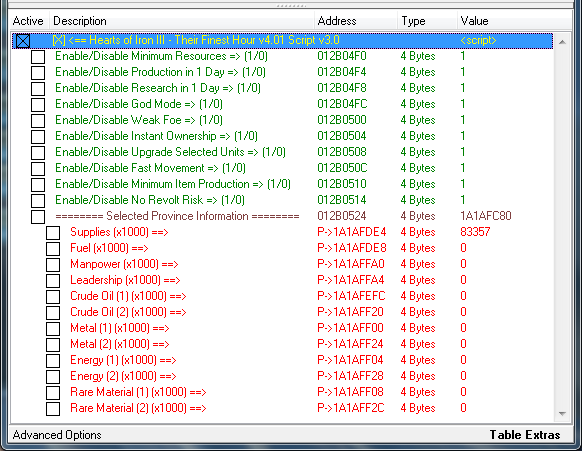Freeze the Supplies (x1000) entry checkbox
Image resolution: width=582 pixels, height=451 pixels.
point(53,233)
